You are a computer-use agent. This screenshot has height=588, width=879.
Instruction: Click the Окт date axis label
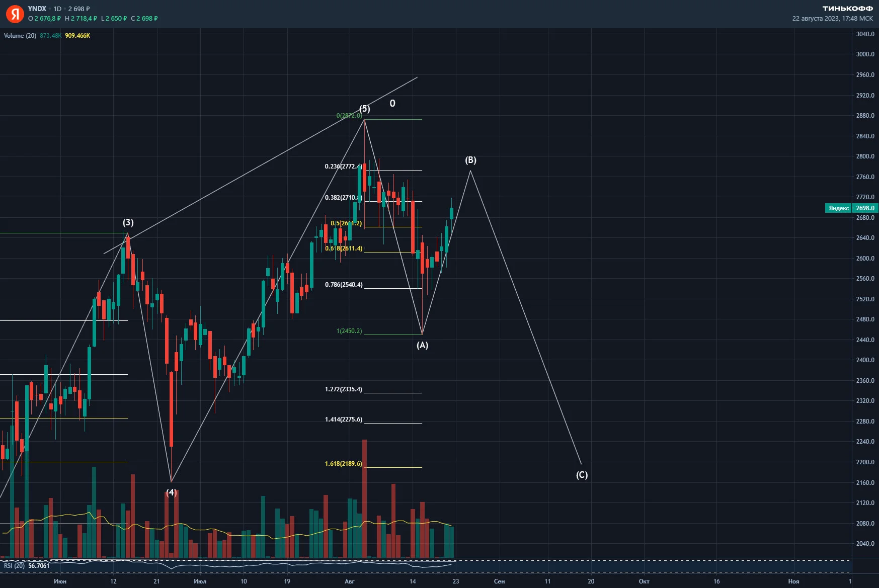click(x=644, y=581)
